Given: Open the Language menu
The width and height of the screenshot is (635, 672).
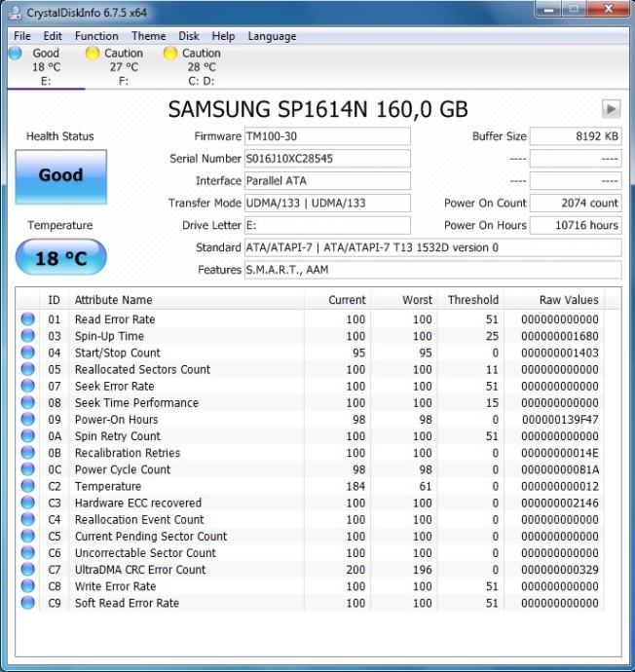Looking at the screenshot, I should [272, 36].
